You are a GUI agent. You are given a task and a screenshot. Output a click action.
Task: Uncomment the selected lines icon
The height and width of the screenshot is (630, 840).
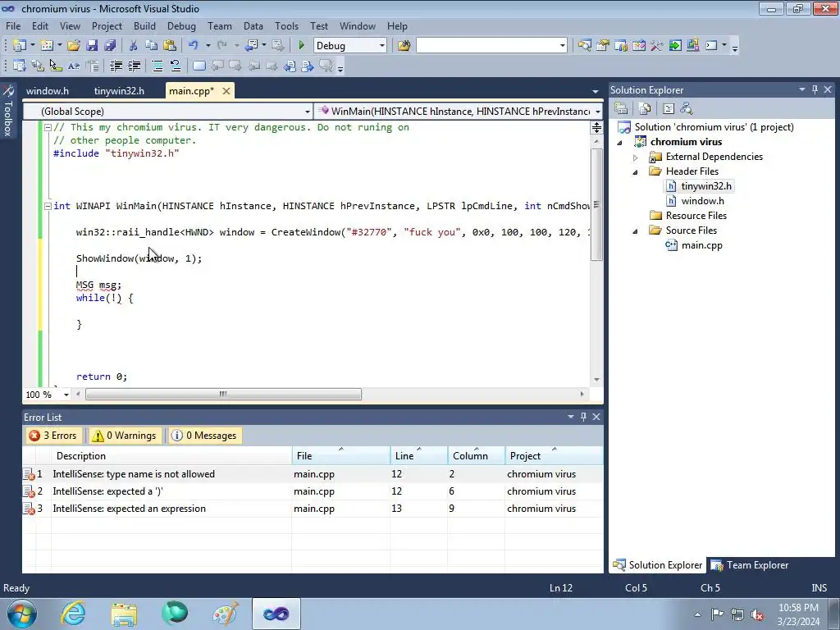pyautogui.click(x=176, y=66)
